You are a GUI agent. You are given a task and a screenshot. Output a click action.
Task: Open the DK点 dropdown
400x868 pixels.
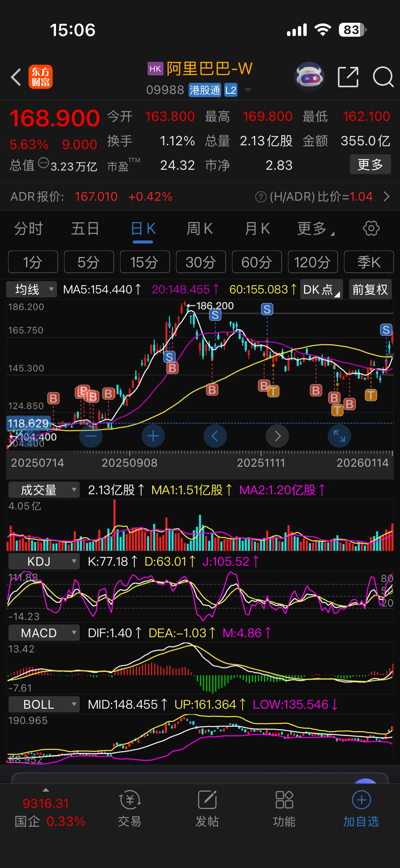(x=321, y=289)
